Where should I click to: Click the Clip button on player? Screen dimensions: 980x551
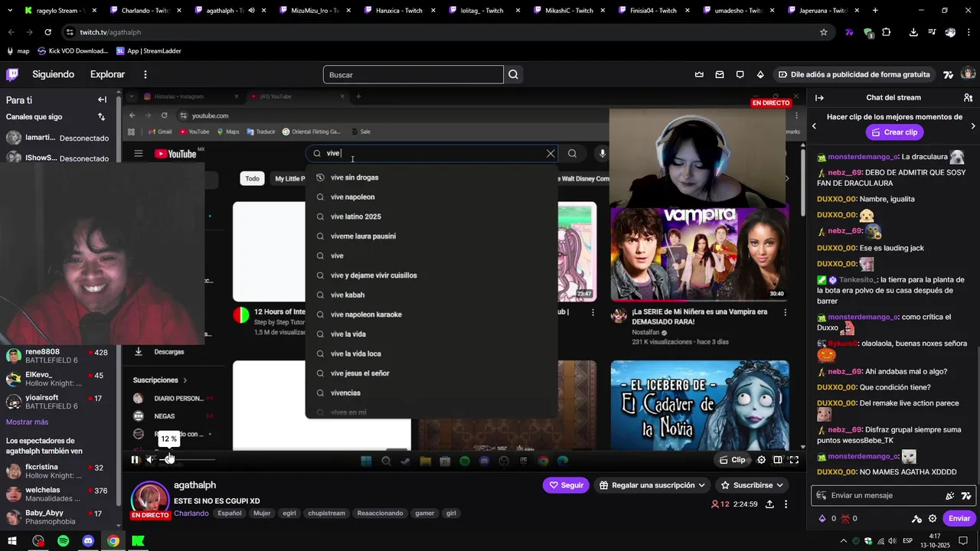733,460
